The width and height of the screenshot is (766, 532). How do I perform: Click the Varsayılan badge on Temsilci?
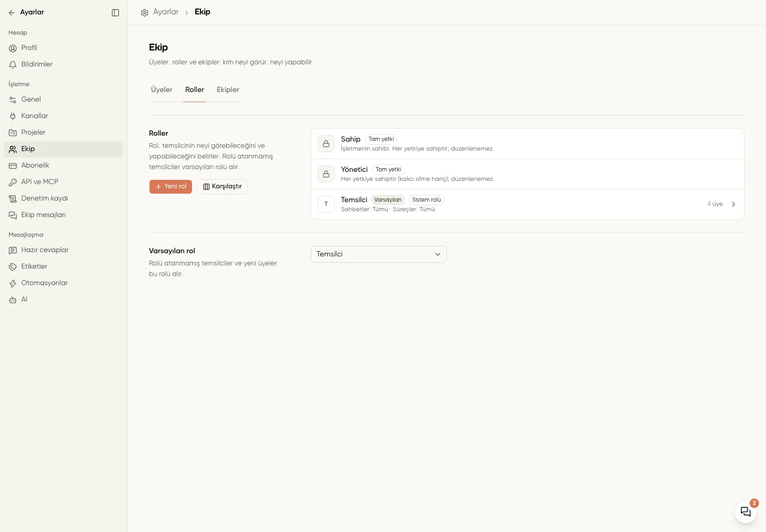(x=388, y=200)
